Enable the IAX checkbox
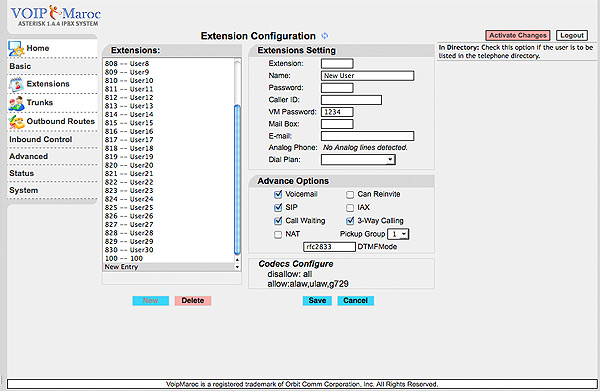 (350, 208)
